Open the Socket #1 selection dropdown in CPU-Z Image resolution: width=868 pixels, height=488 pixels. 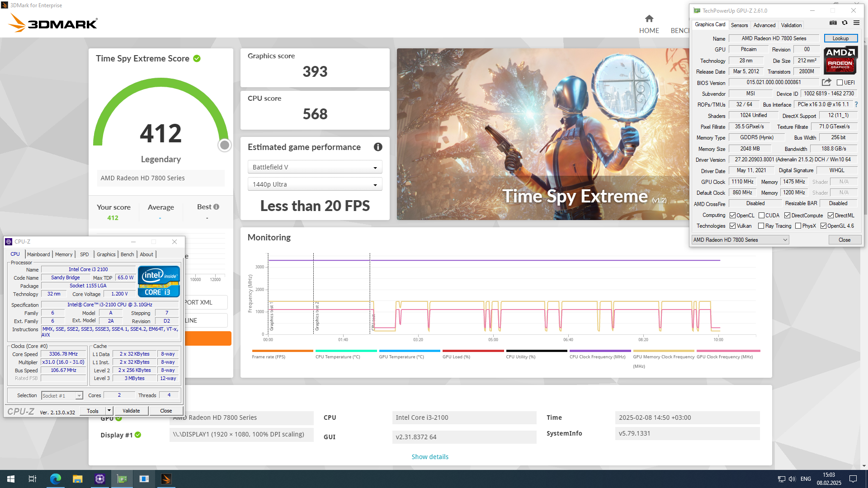(x=62, y=396)
